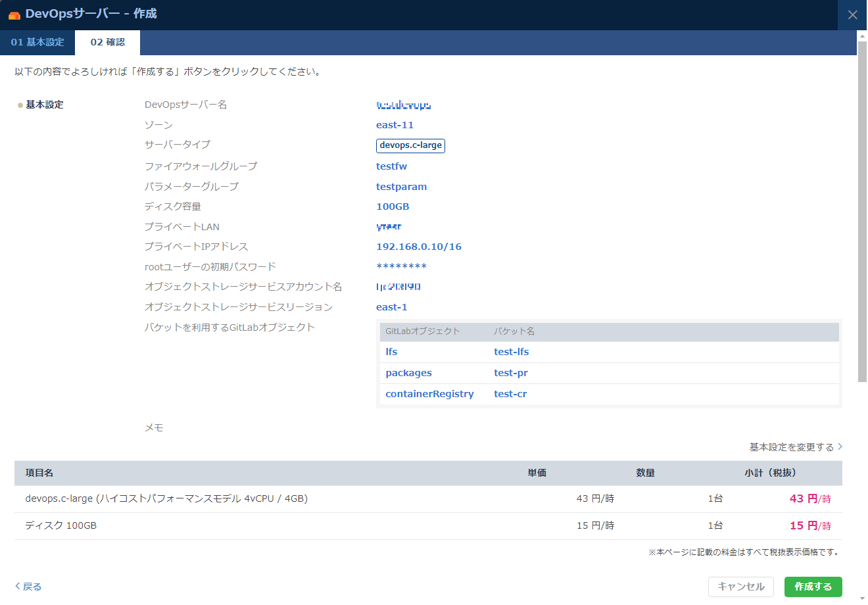
Task: Open the lfs GitLab object link
Action: 391,351
